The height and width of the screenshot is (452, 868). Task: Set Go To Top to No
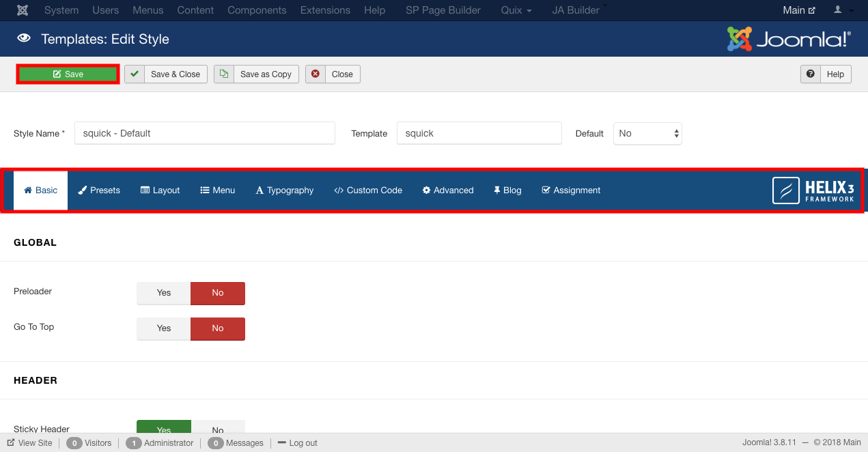(x=218, y=328)
